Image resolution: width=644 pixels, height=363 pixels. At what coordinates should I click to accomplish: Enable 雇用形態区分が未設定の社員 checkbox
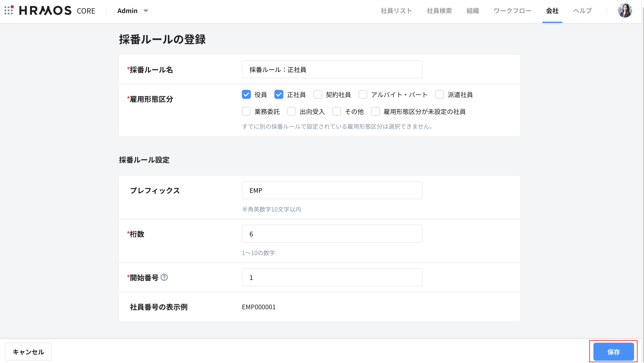(375, 112)
